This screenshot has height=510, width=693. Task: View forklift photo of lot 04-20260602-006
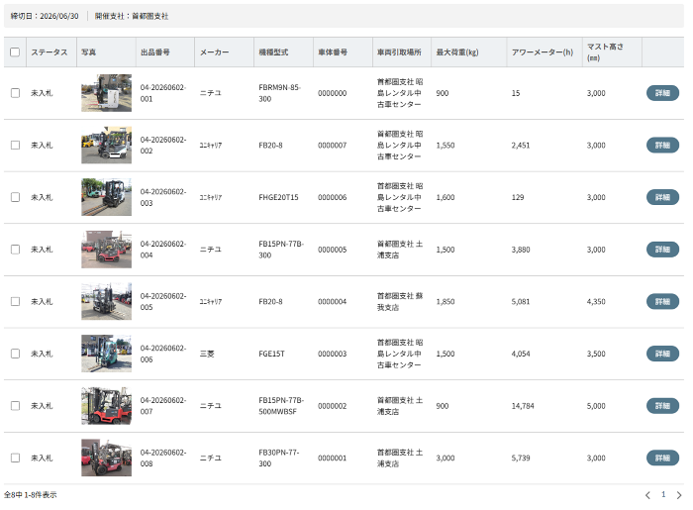click(x=106, y=354)
